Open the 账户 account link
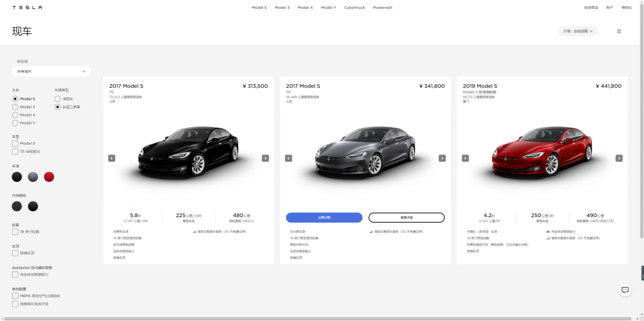The height and width of the screenshot is (321, 644). [609, 7]
